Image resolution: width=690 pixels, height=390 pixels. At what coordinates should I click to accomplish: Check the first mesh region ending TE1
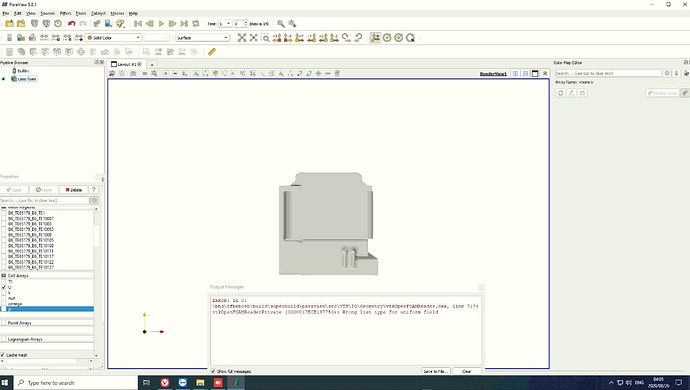[4, 213]
